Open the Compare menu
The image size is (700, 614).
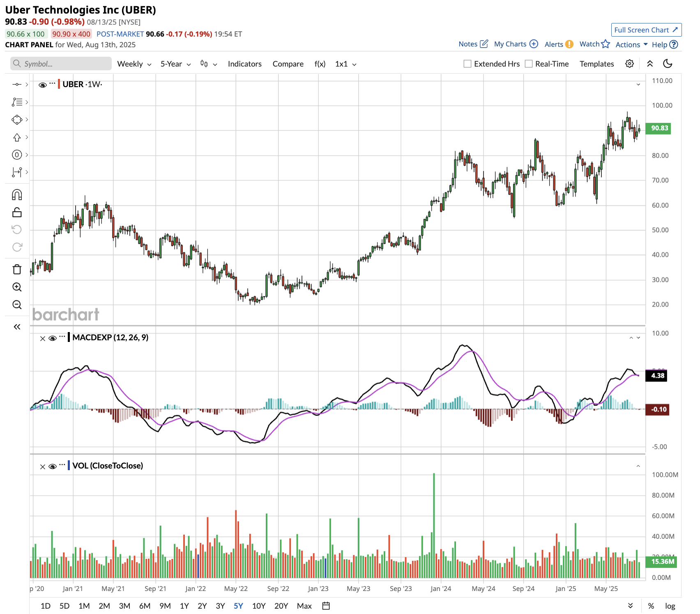288,64
